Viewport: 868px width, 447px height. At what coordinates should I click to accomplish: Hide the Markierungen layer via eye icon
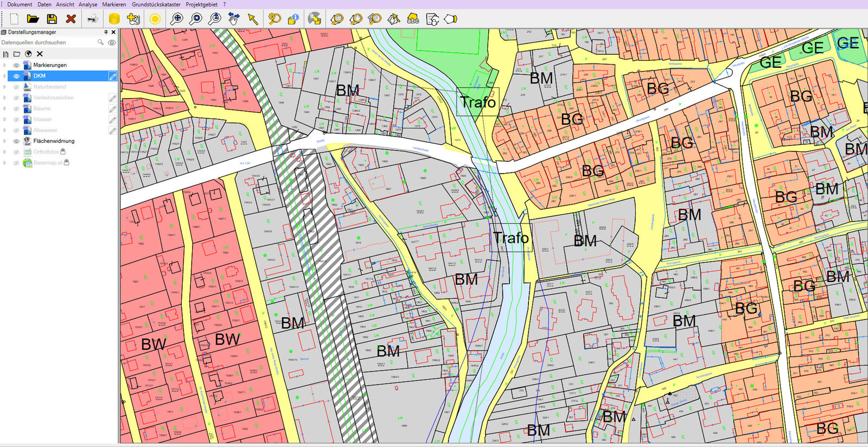(x=16, y=65)
